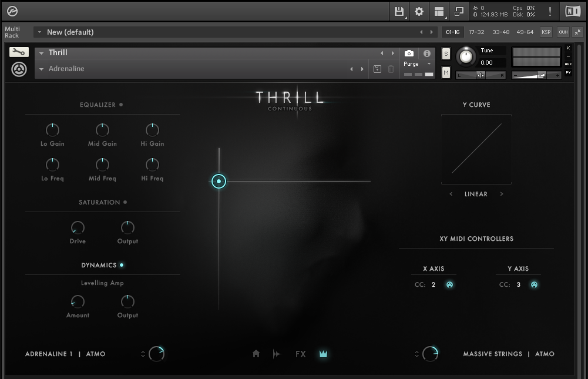This screenshot has width=588, height=379.
Task: Load the previous Thrill instrument
Action: point(382,53)
